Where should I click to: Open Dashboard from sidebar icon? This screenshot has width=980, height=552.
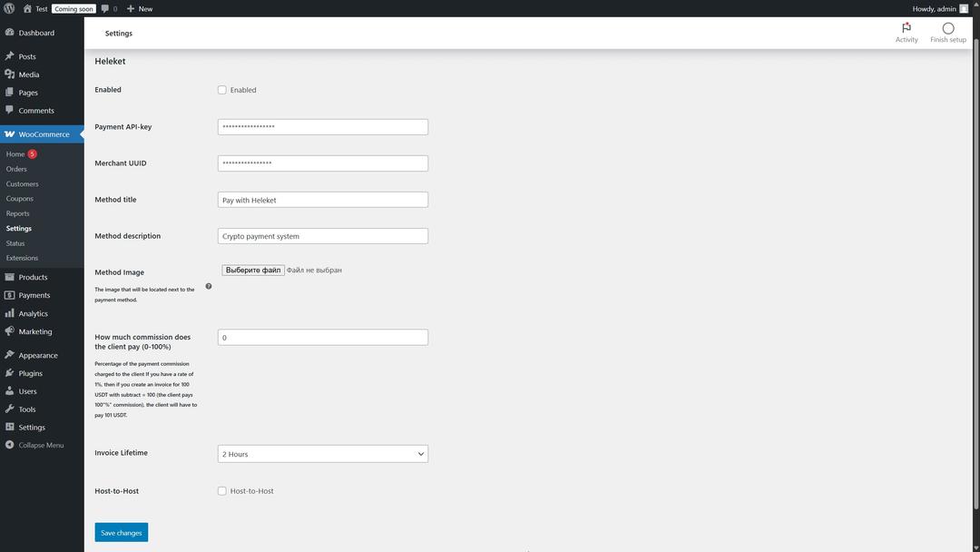(x=9, y=33)
